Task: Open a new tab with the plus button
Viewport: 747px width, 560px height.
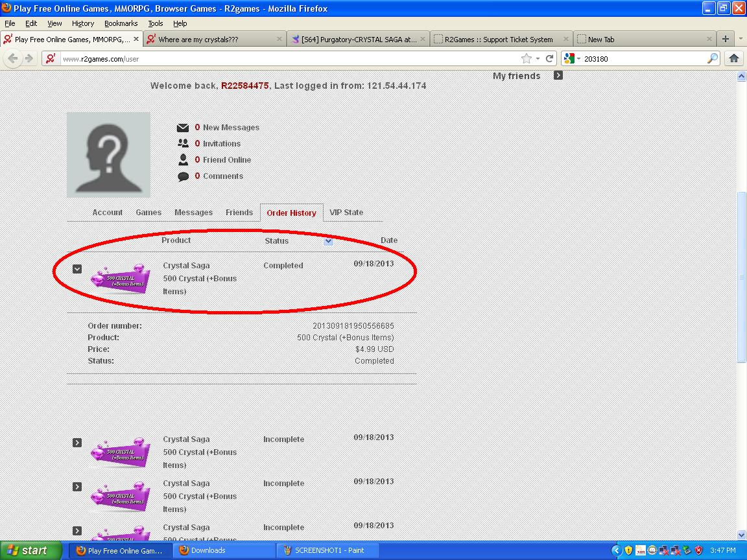Action: click(x=726, y=39)
